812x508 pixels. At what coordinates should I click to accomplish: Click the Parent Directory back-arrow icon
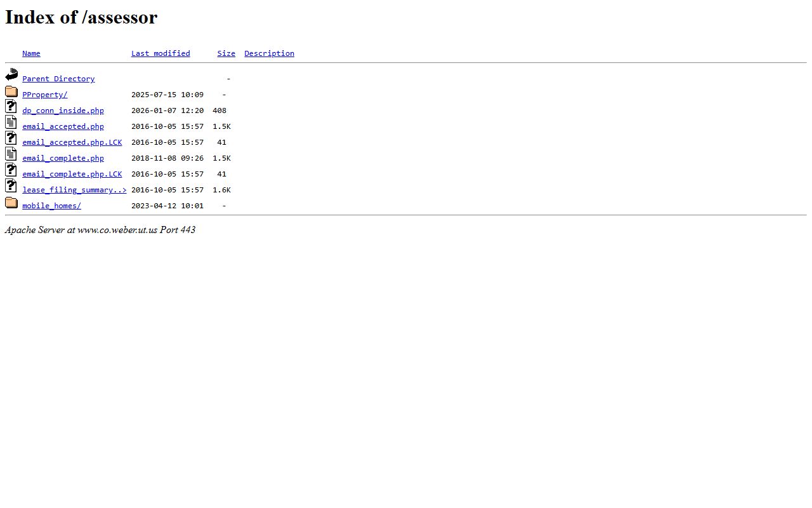point(11,75)
